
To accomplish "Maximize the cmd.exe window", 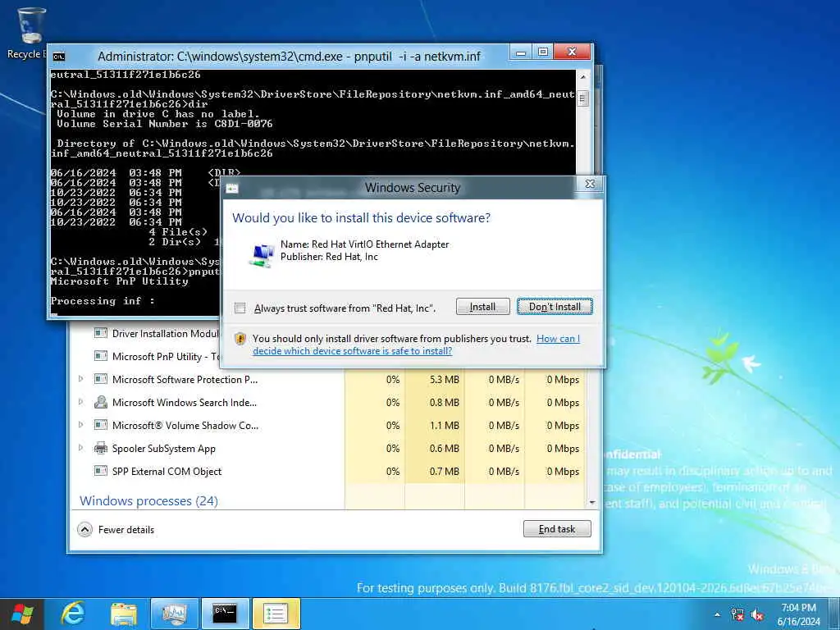I will pos(542,52).
